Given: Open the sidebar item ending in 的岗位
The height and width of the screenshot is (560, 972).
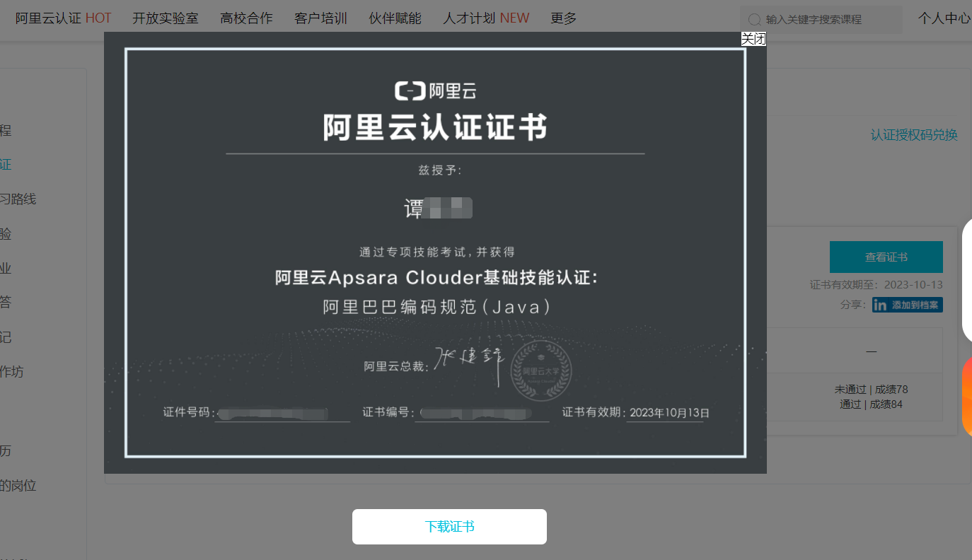Looking at the screenshot, I should click(x=18, y=486).
